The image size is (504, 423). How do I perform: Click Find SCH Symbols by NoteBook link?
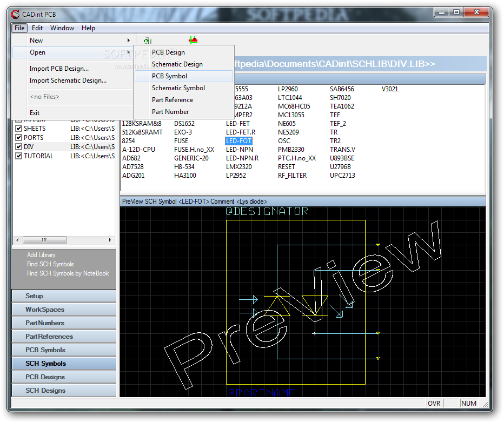[68, 273]
